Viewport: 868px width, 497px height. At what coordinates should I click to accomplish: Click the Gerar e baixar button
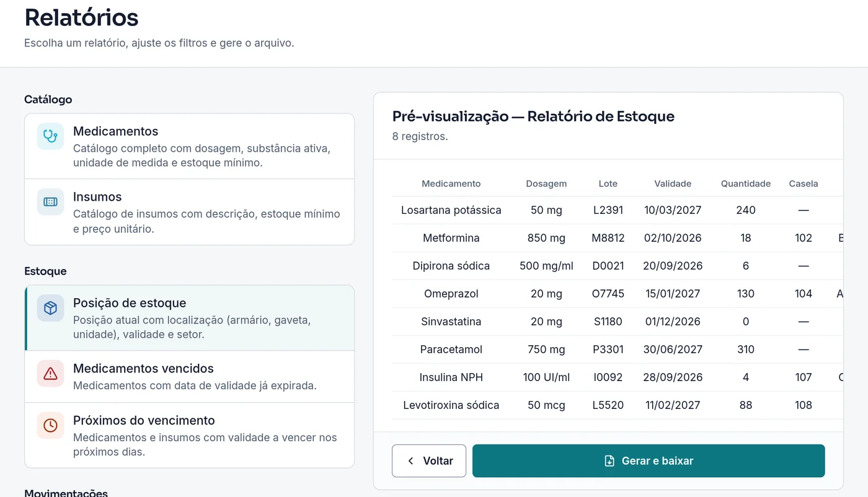(x=649, y=461)
